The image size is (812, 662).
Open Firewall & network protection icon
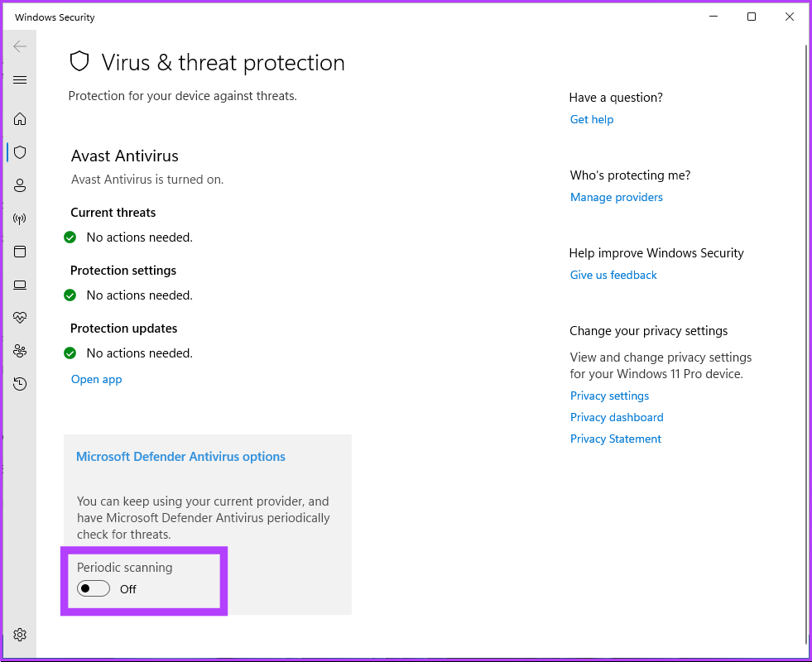(20, 219)
